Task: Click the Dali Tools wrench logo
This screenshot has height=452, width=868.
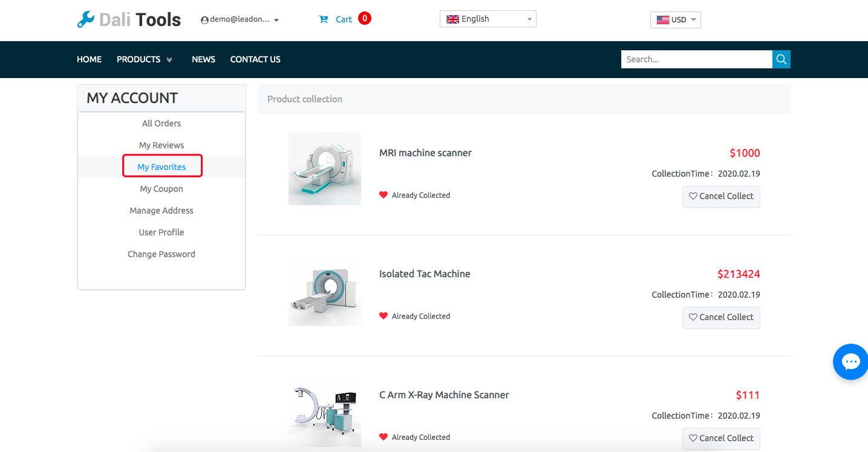Action: [x=86, y=19]
